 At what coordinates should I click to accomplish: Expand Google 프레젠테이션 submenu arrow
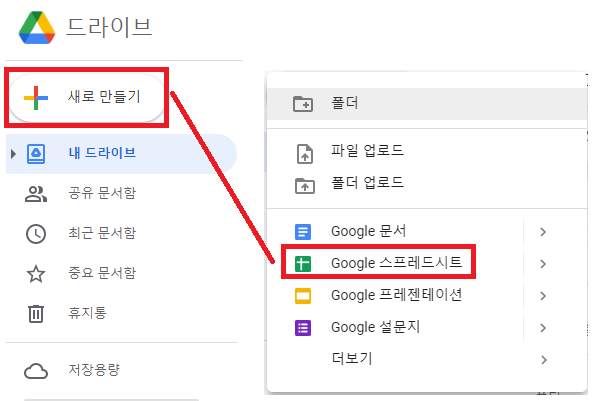pyautogui.click(x=543, y=296)
